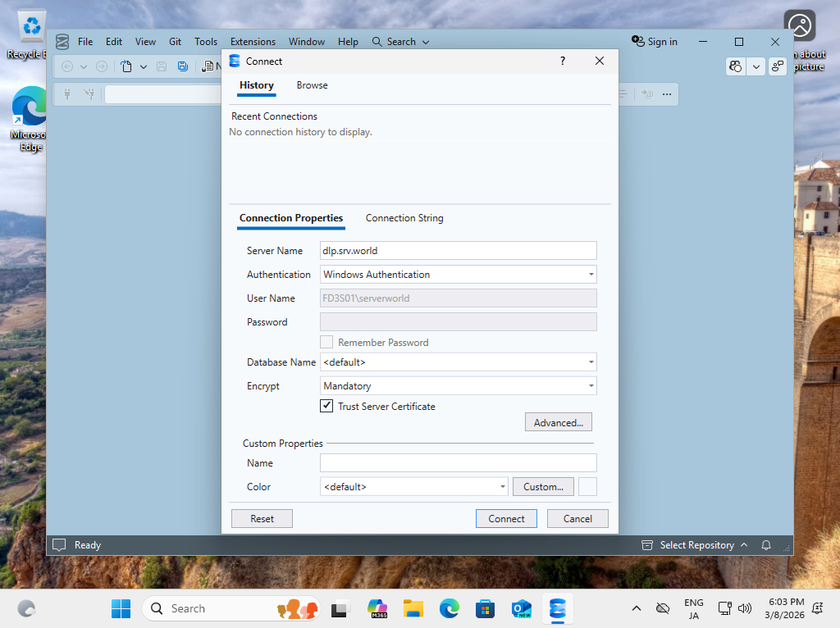The height and width of the screenshot is (628, 840).
Task: Click the New Query icon in toolbar
Action: [x=208, y=66]
